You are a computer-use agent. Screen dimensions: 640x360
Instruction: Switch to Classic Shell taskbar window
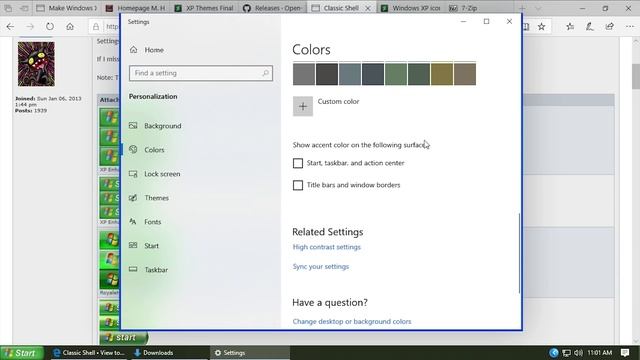89,353
